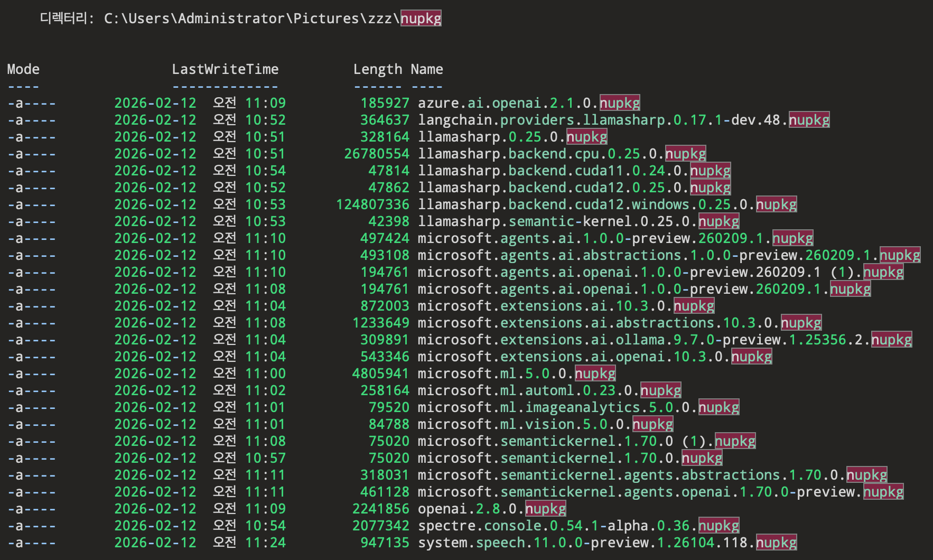Click the langchain.providers.llamasharp file name
Viewport: 933px width, 560px height.
[624, 120]
